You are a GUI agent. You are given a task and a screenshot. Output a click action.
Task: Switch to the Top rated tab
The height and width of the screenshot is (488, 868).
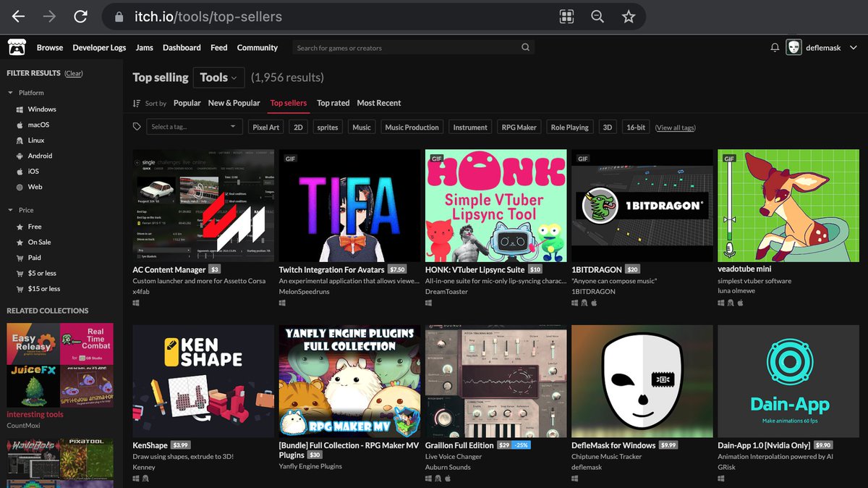[x=333, y=103]
